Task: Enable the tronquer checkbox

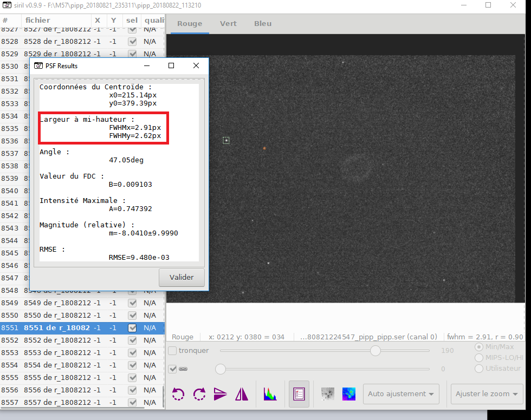Action: coord(173,351)
